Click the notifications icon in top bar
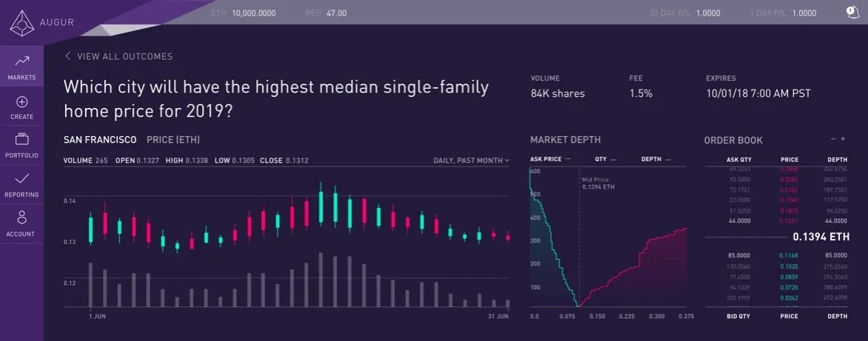 click(x=851, y=12)
